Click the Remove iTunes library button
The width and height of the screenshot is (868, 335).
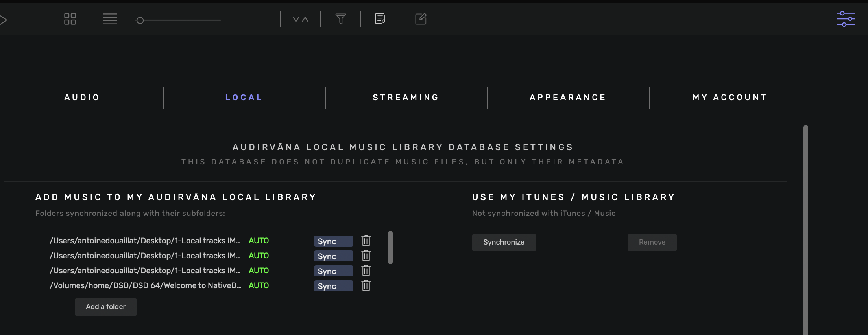[x=652, y=242]
